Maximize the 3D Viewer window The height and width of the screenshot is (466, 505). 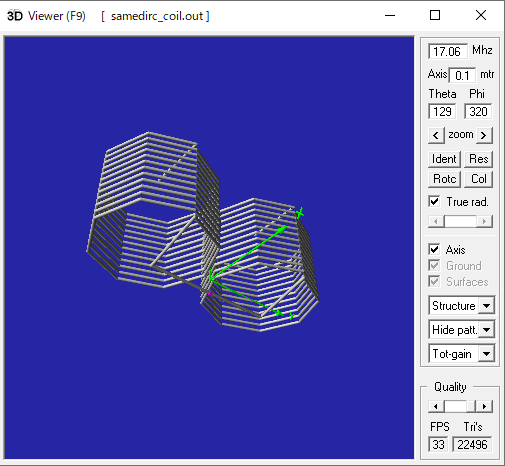[x=435, y=15]
